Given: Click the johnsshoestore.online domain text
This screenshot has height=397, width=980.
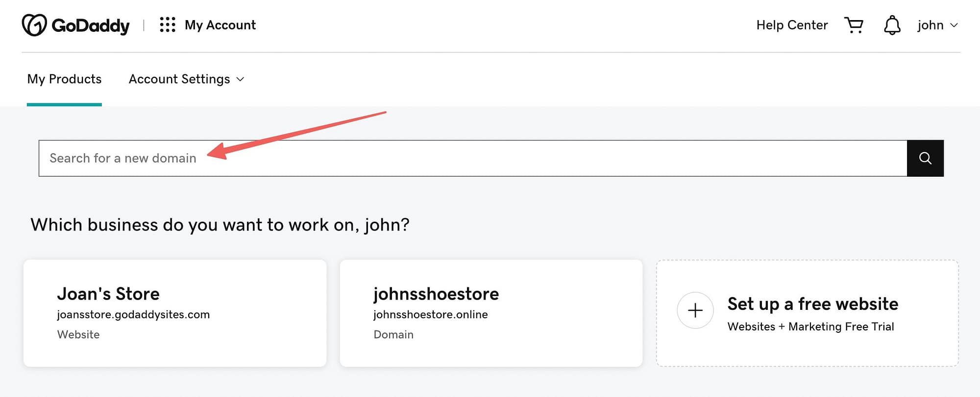Looking at the screenshot, I should point(431,314).
